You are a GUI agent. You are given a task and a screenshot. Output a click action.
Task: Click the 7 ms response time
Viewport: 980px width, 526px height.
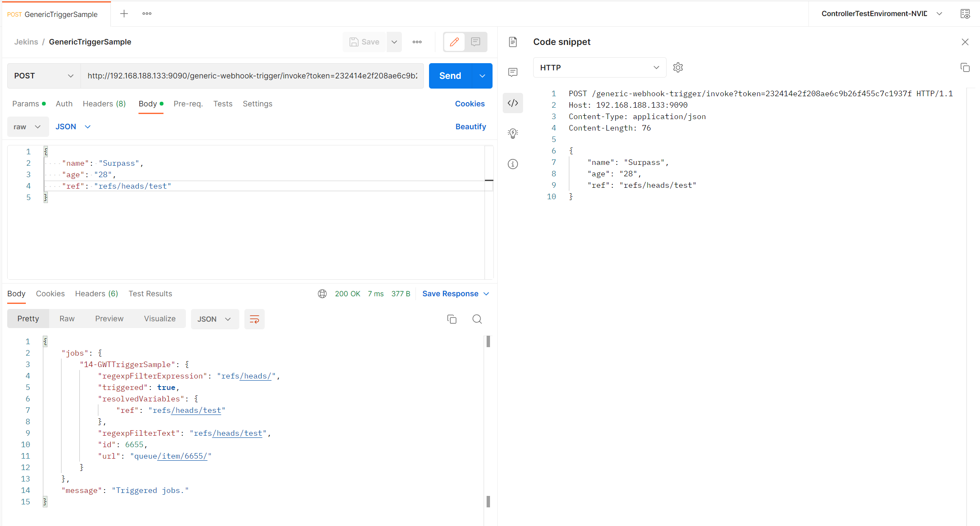click(376, 294)
